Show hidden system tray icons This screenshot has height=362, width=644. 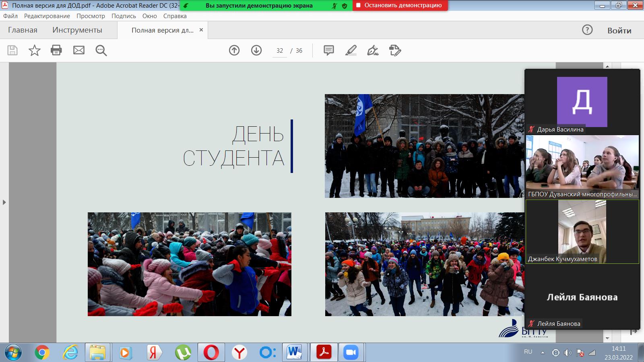[543, 353]
